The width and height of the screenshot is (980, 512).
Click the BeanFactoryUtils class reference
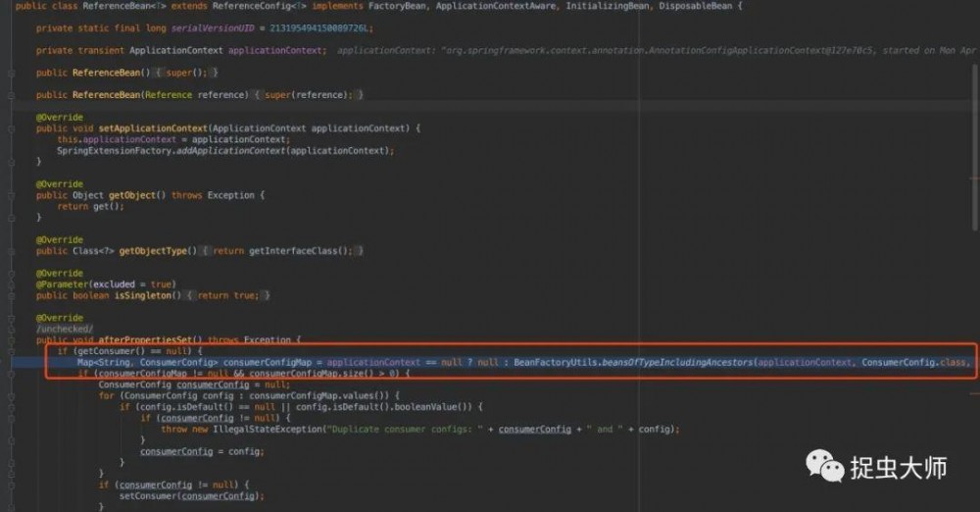[x=555, y=362]
